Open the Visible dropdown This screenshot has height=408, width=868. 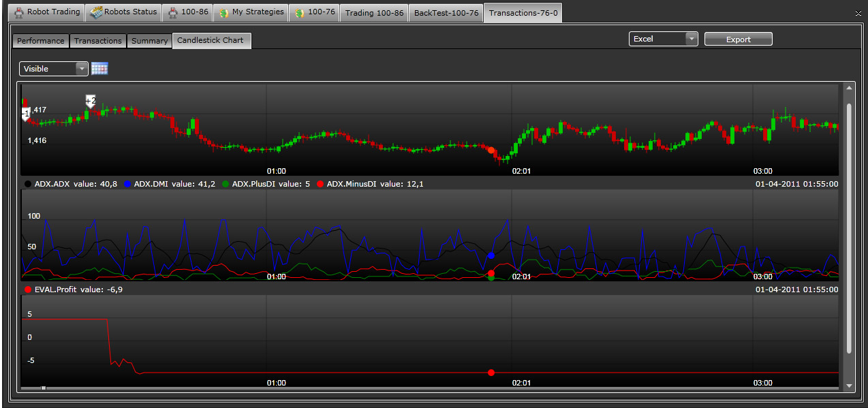click(55, 69)
